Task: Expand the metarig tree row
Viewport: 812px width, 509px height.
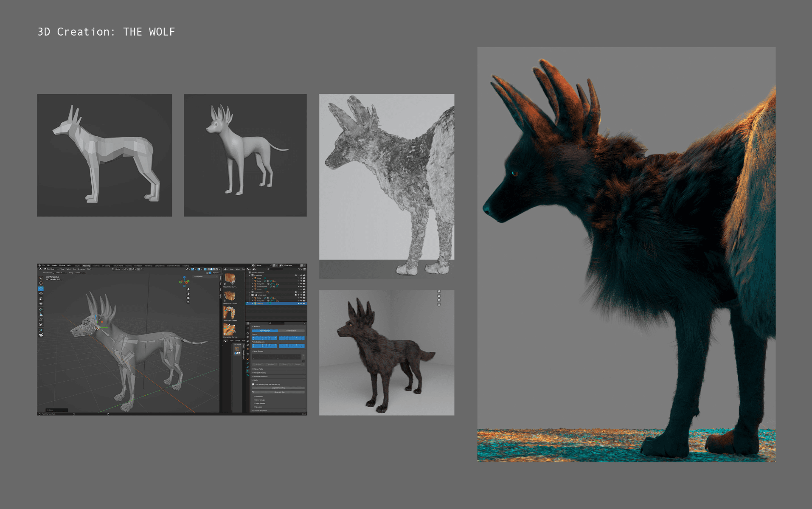Action: [x=253, y=304]
